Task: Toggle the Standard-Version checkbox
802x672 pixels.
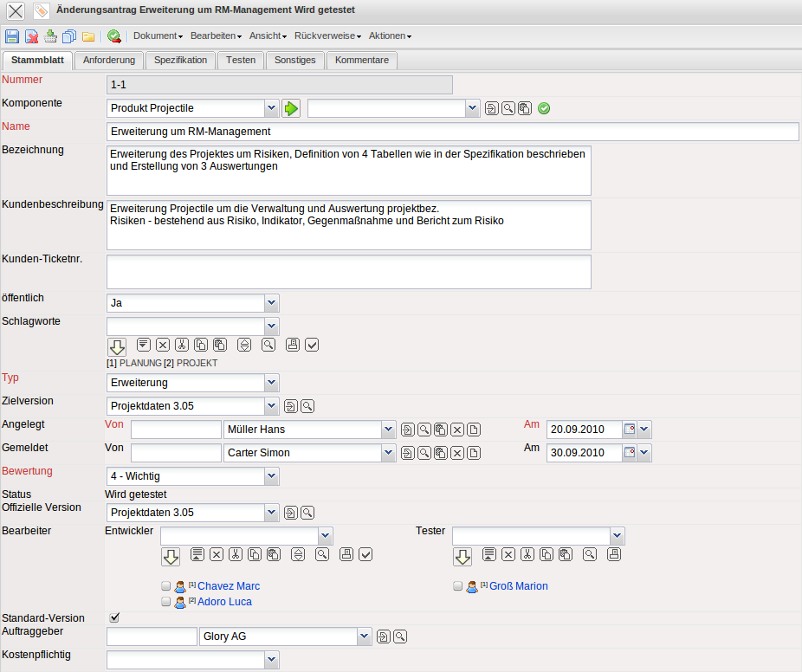Action: [113, 617]
